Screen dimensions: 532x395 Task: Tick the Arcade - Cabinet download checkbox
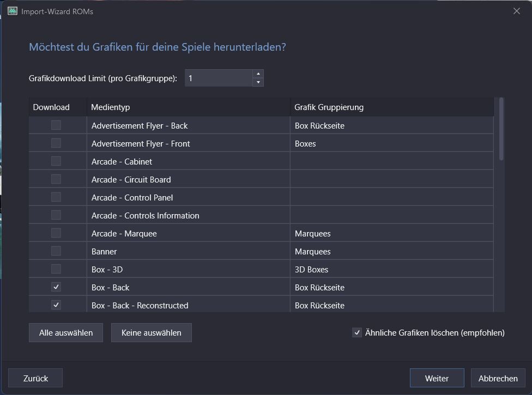coord(56,161)
